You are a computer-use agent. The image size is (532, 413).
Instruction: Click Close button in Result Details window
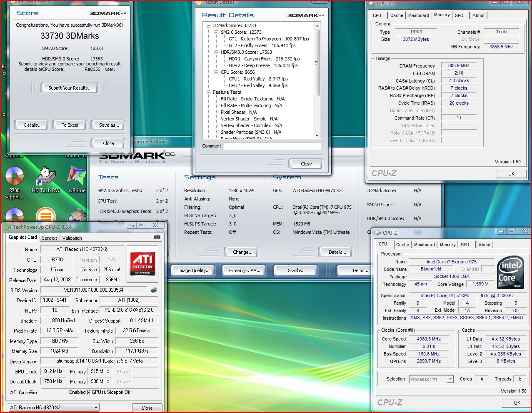tap(306, 164)
